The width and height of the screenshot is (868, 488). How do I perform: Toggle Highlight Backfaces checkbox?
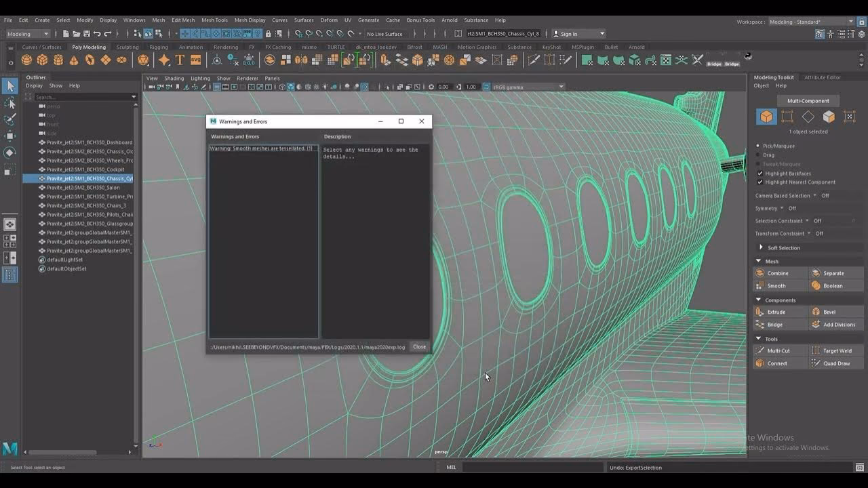(759, 174)
